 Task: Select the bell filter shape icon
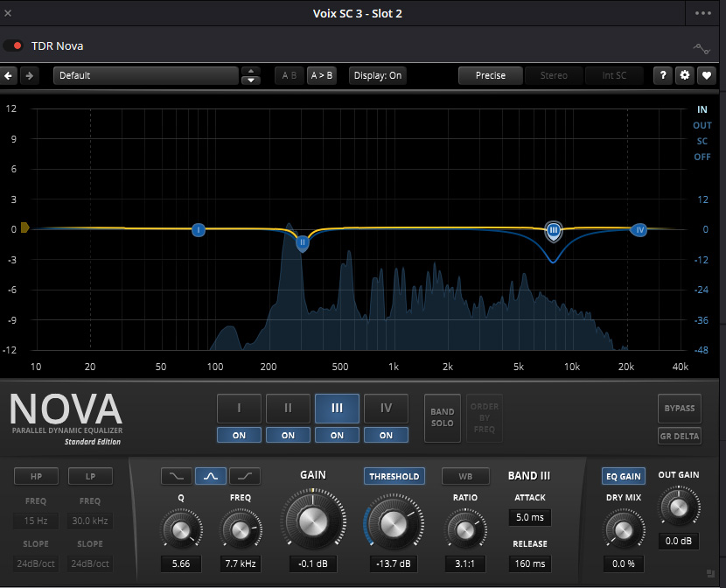(211, 476)
